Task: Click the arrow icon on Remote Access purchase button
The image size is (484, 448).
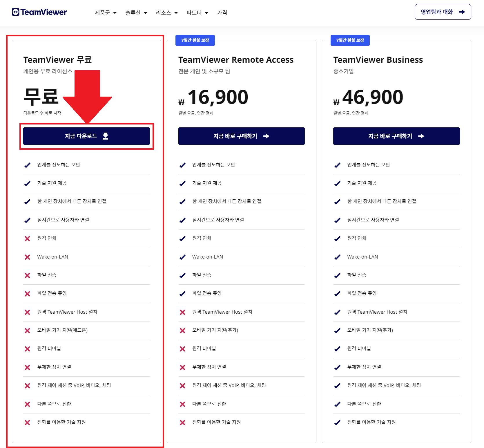Action: (x=267, y=136)
